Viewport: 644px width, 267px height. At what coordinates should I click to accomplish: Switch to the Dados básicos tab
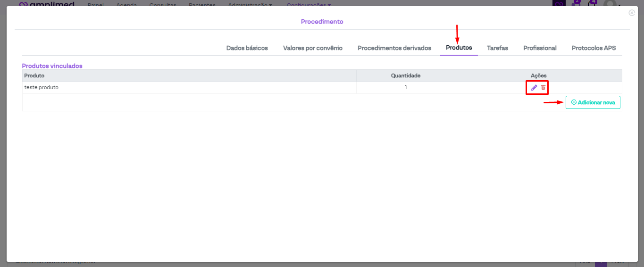[247, 48]
